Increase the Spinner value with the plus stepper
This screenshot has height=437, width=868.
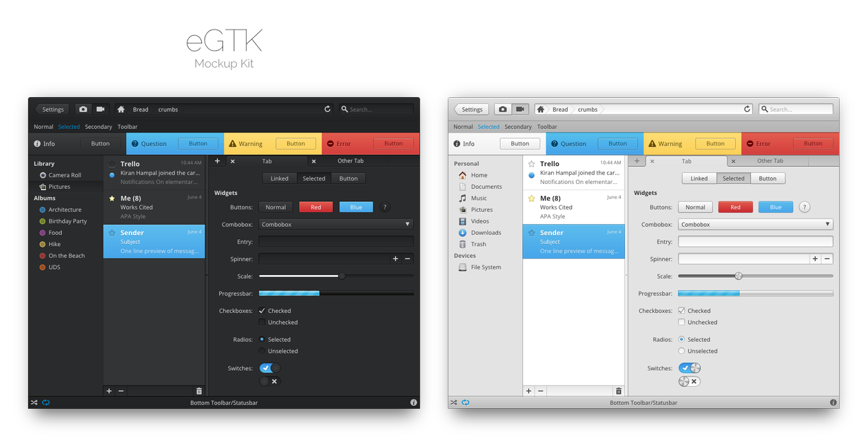click(x=394, y=258)
